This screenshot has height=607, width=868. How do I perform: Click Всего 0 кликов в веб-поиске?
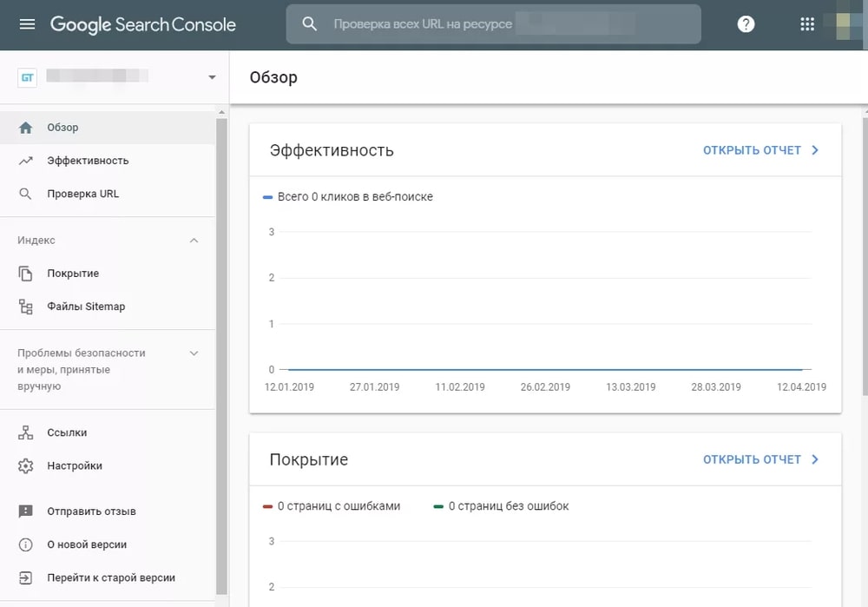tap(355, 196)
